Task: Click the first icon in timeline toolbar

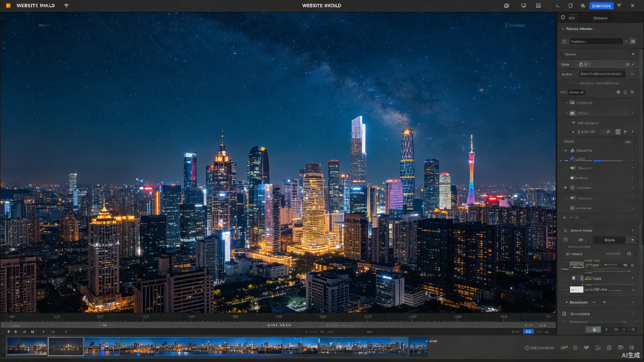Action: click(x=8, y=331)
